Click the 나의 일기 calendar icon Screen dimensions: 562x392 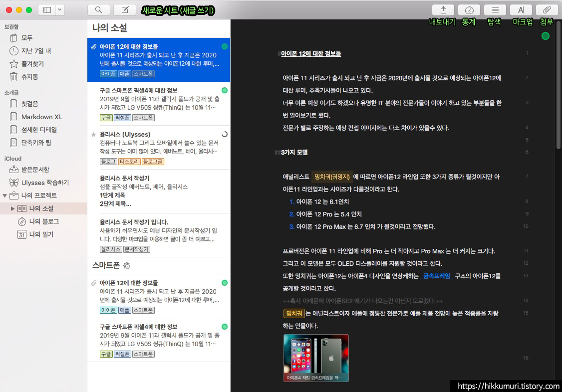(22, 234)
